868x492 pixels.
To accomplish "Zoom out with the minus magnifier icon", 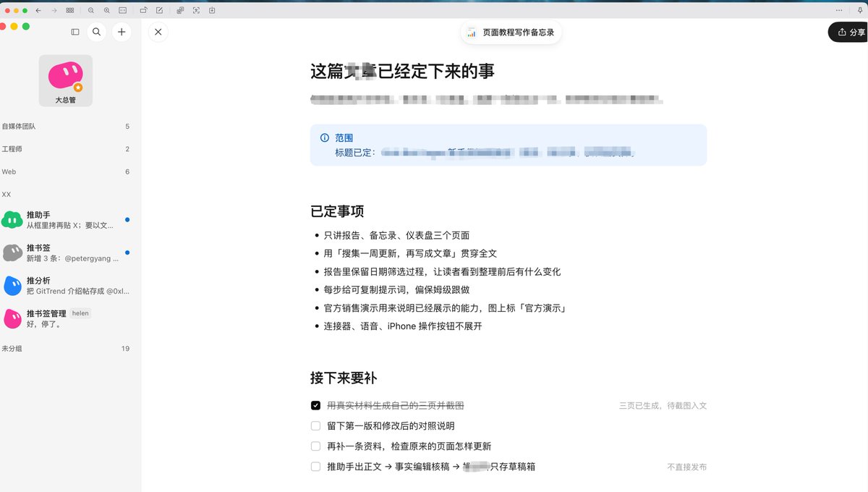I will [91, 11].
